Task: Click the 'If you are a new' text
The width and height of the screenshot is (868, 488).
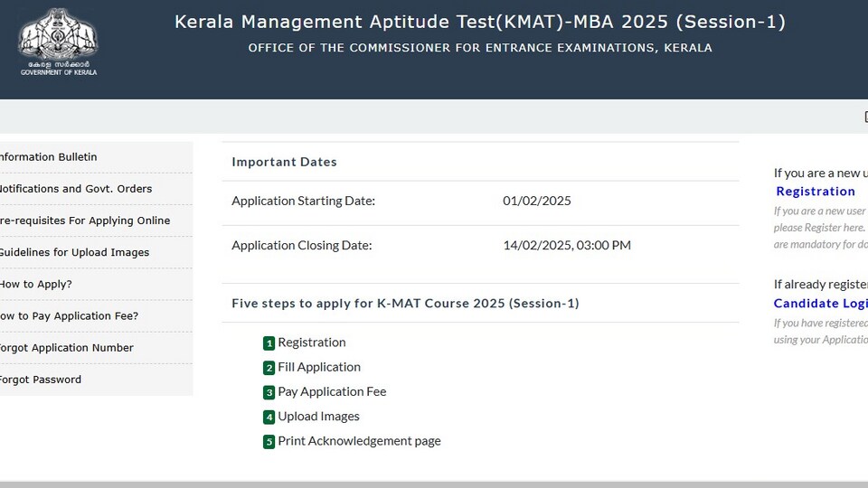Action: pos(821,174)
